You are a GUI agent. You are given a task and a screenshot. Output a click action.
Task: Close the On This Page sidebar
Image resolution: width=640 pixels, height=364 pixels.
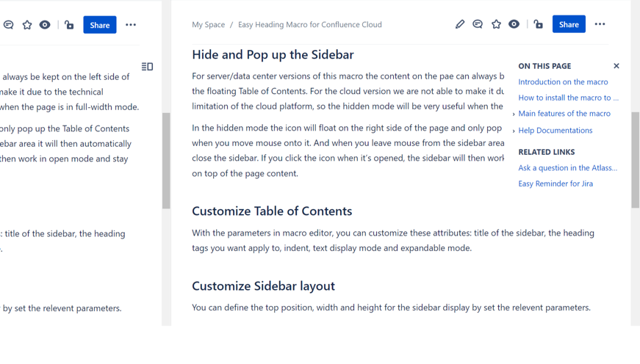(x=616, y=66)
